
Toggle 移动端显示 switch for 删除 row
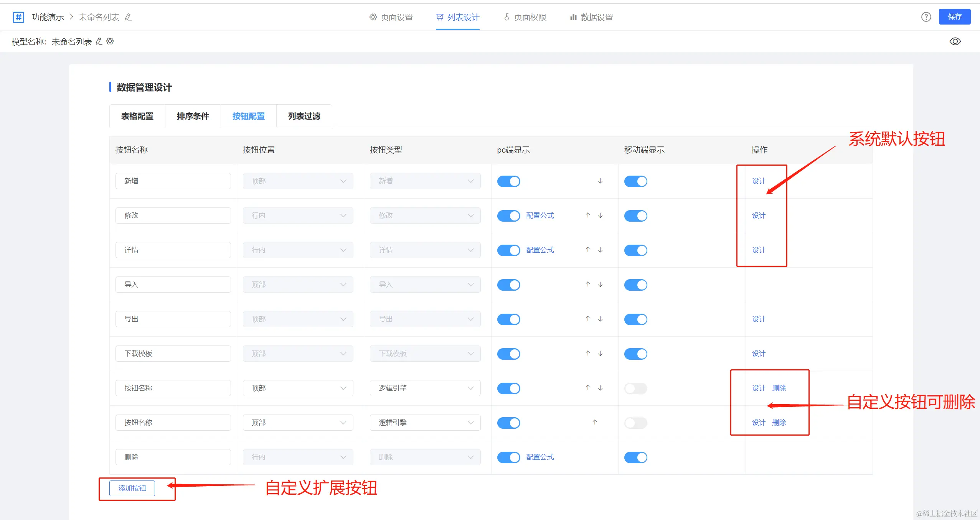pyautogui.click(x=635, y=457)
